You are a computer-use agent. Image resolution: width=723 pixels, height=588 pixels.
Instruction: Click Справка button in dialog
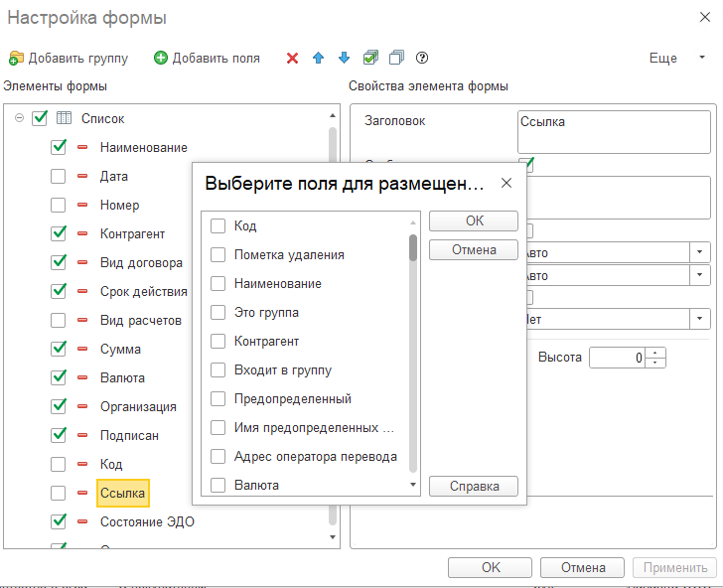pyautogui.click(x=474, y=486)
